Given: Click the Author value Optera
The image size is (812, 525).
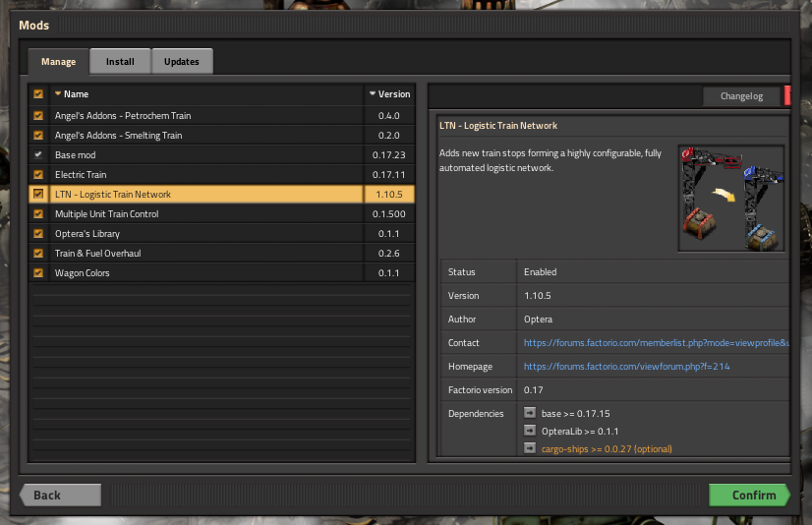Looking at the screenshot, I should coord(538,320).
